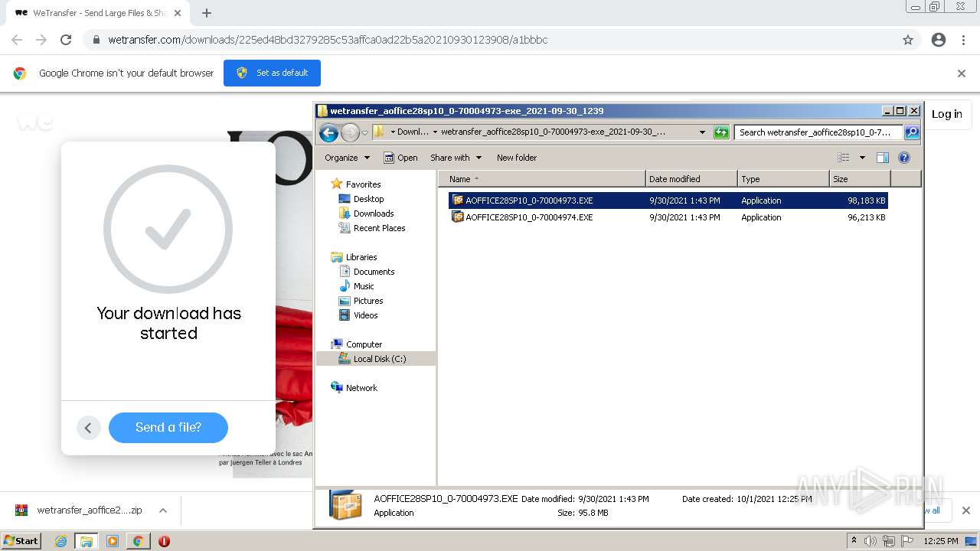This screenshot has height=551, width=980.
Task: Sort files by Name column
Action: [x=542, y=179]
